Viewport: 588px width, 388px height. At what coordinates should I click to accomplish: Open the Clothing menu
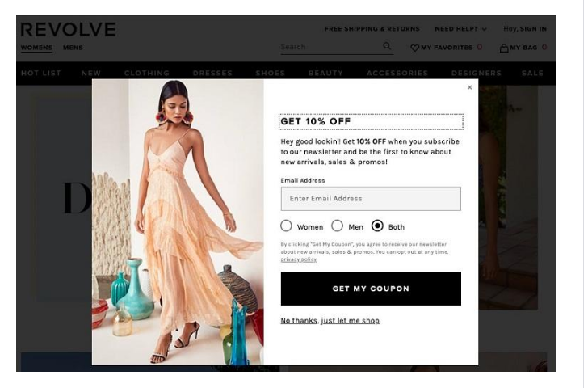tap(148, 74)
